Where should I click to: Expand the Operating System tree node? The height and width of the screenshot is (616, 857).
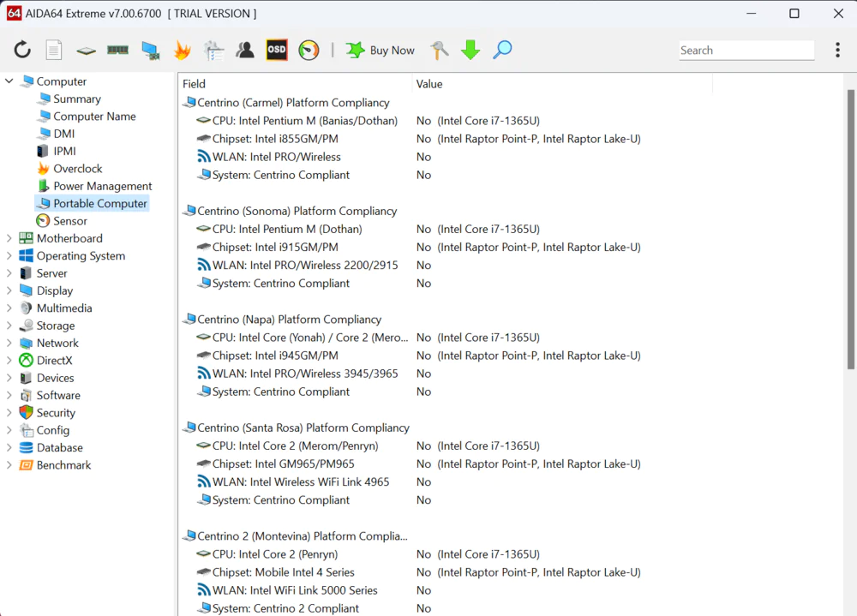tap(9, 256)
